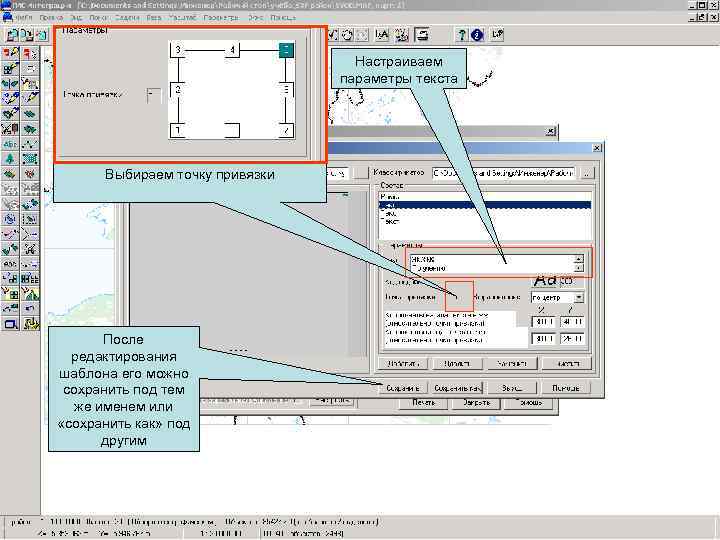Open the Окно menu

[255, 17]
